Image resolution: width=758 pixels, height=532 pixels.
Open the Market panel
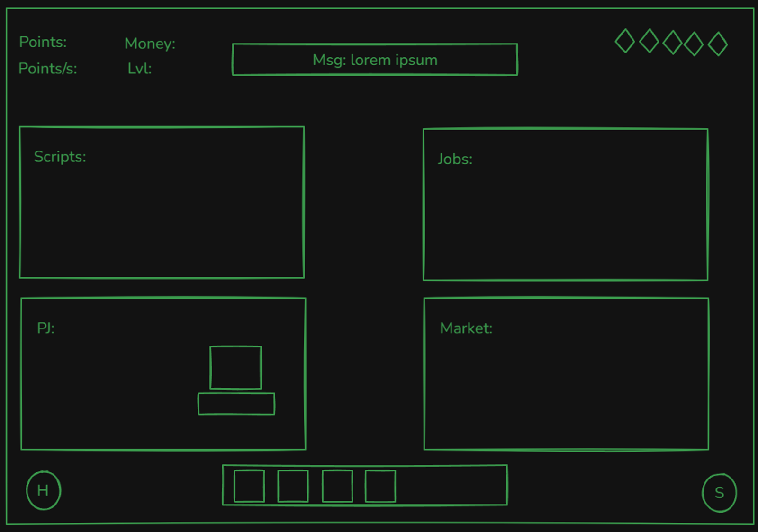[x=566, y=374]
